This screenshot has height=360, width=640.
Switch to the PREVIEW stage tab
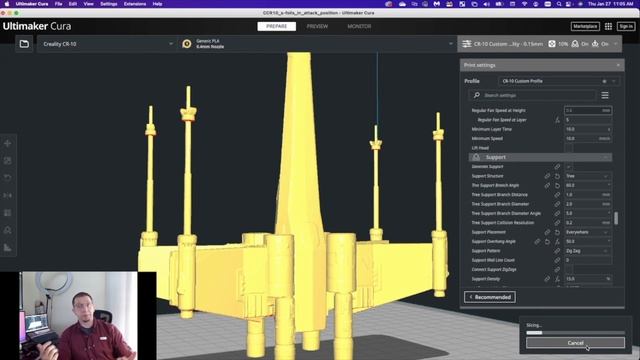[317, 26]
